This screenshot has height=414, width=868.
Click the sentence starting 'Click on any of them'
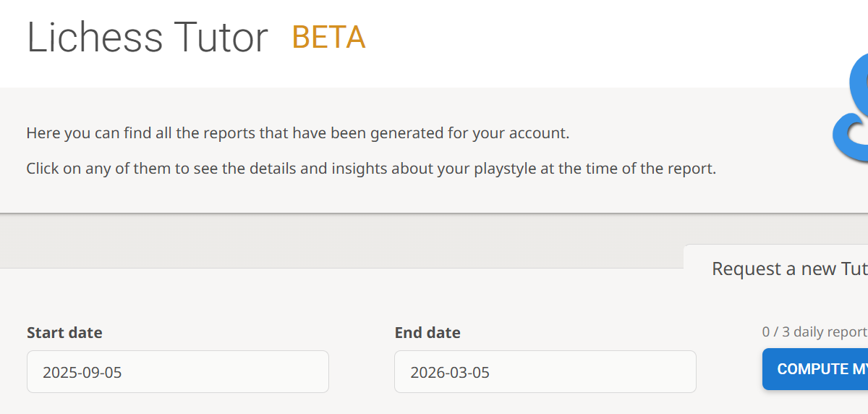(x=370, y=169)
